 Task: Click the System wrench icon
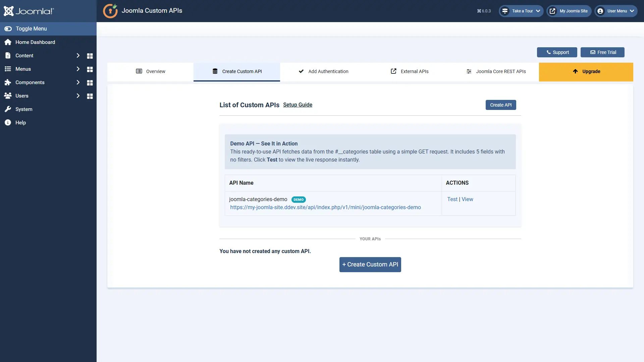tap(7, 109)
